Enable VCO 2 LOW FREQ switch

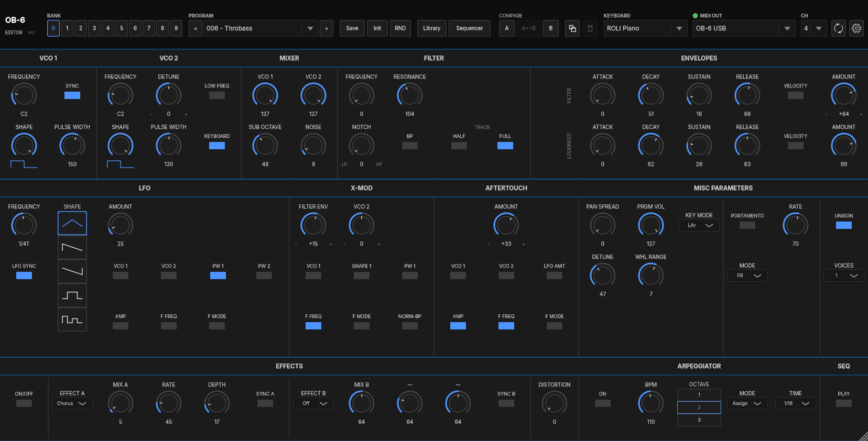click(217, 95)
